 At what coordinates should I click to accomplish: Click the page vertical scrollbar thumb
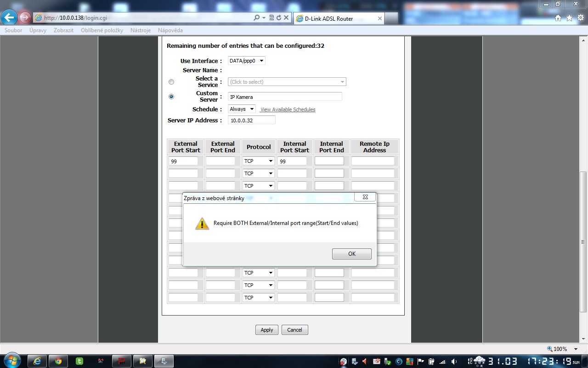click(x=583, y=242)
